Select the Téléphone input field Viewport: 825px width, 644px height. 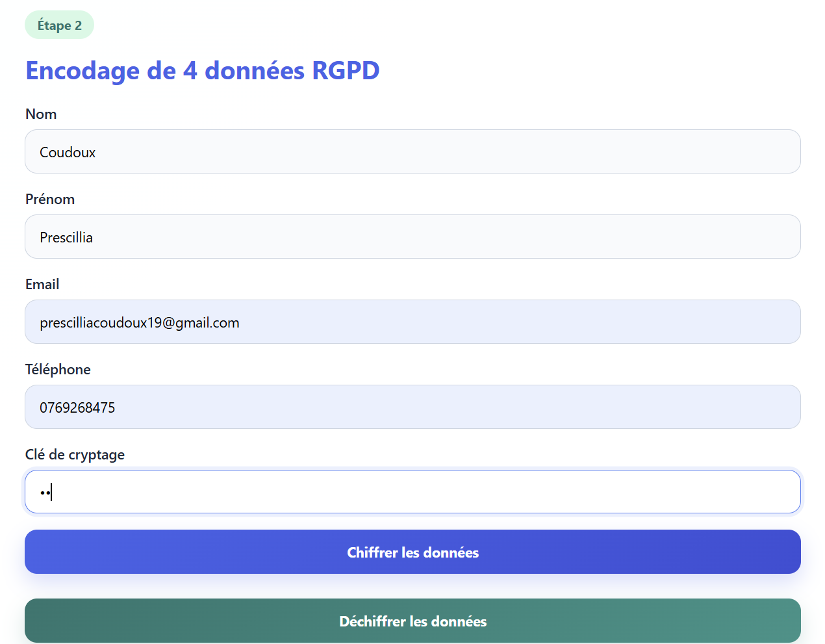412,407
